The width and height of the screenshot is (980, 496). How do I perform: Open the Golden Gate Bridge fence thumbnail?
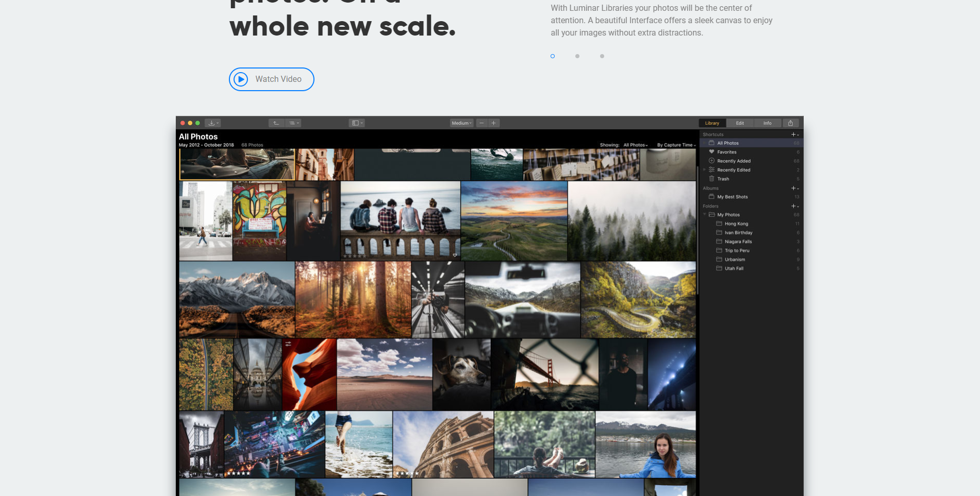click(545, 374)
